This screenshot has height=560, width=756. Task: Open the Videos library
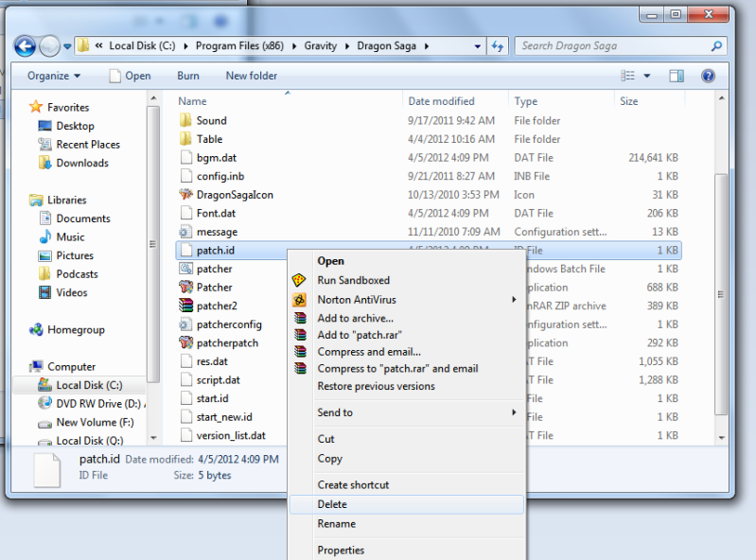pyautogui.click(x=63, y=292)
